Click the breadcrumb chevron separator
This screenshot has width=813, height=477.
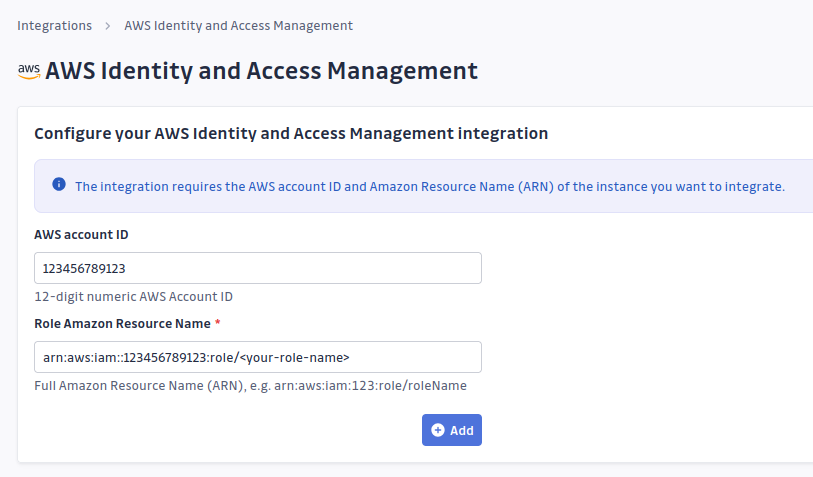pos(108,26)
